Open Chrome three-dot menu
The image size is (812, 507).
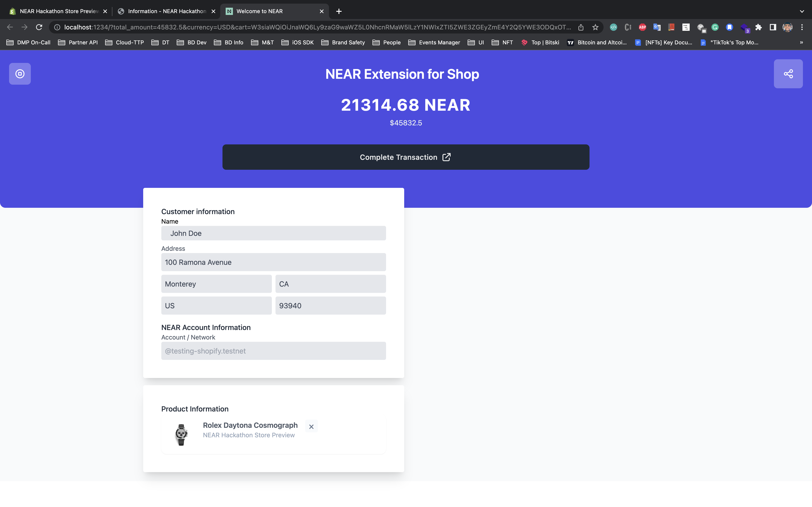pos(802,27)
